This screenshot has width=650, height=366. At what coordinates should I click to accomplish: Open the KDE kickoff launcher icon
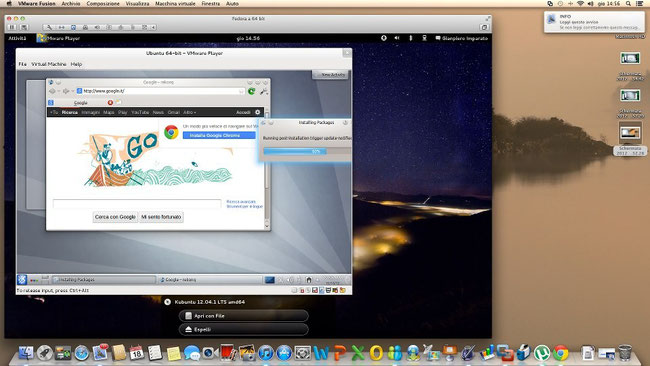coord(22,280)
